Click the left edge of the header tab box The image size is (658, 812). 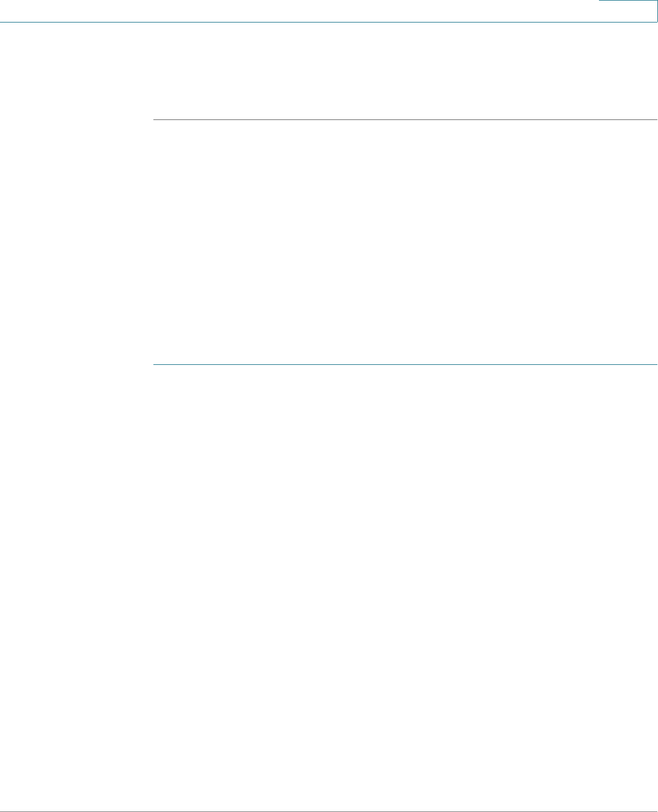(x=600, y=11)
